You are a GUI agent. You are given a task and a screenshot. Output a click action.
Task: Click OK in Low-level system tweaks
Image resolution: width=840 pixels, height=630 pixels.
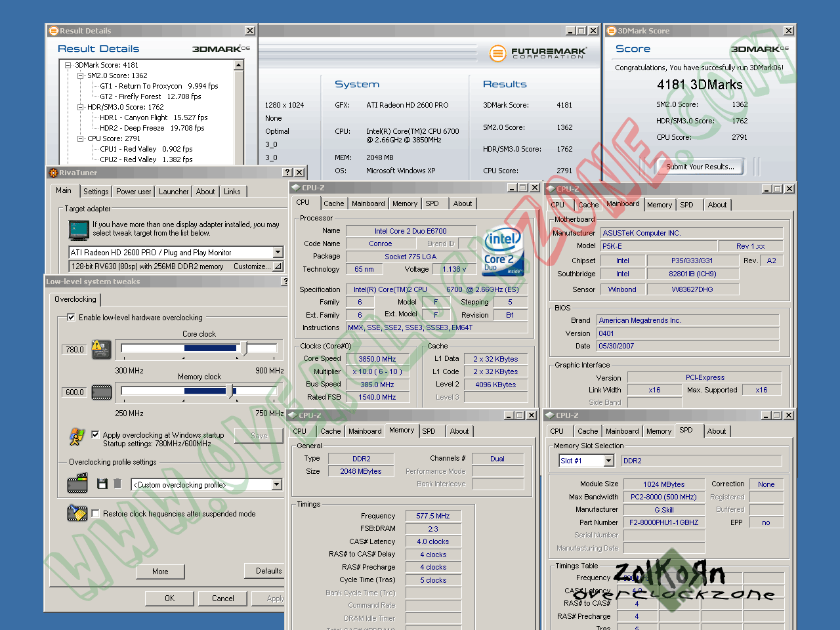(170, 598)
